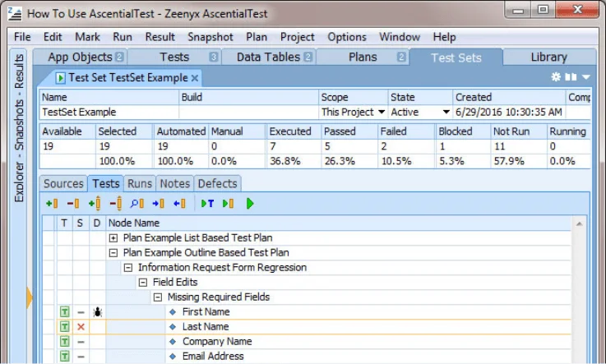Click the green T icon on Last Name row
The width and height of the screenshot is (606, 364).
[64, 326]
